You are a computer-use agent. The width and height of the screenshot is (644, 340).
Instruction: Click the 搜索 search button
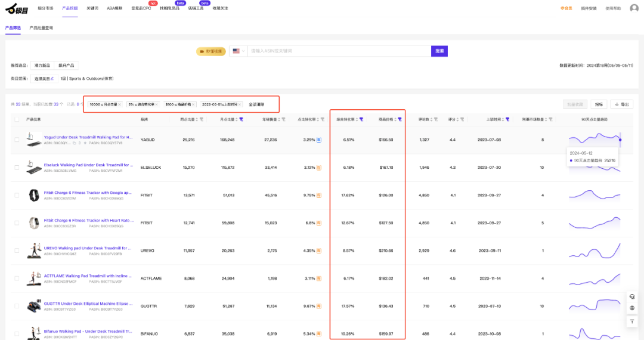439,51
